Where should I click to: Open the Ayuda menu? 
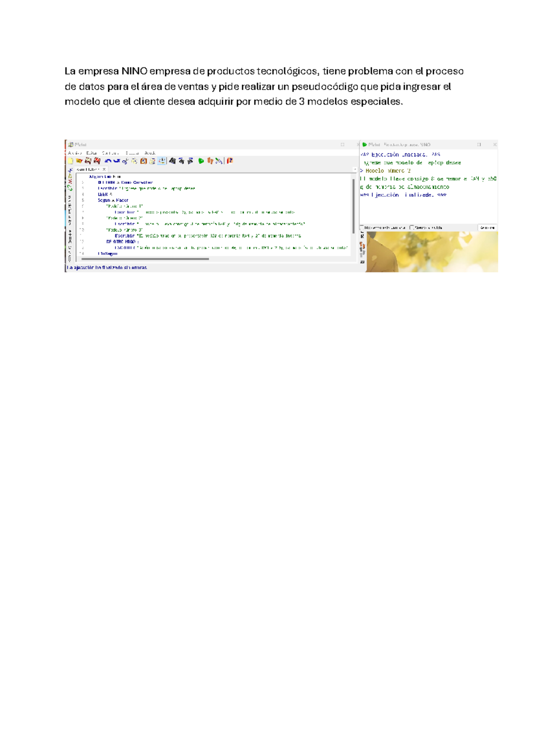tap(150, 153)
